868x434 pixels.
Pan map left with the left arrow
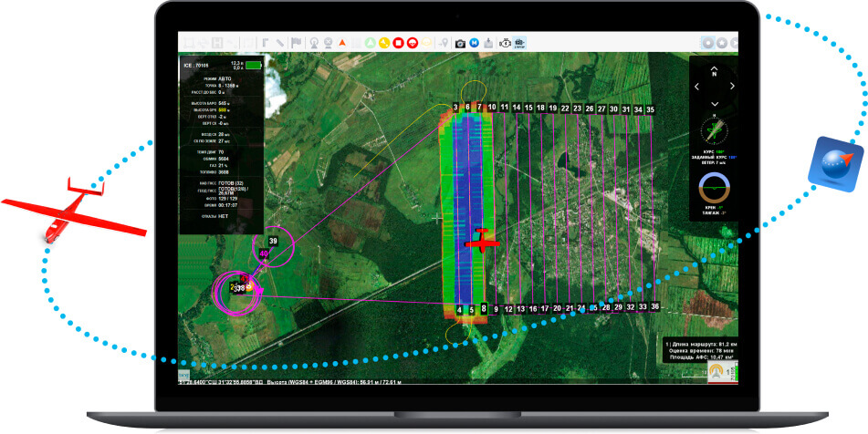click(x=697, y=87)
